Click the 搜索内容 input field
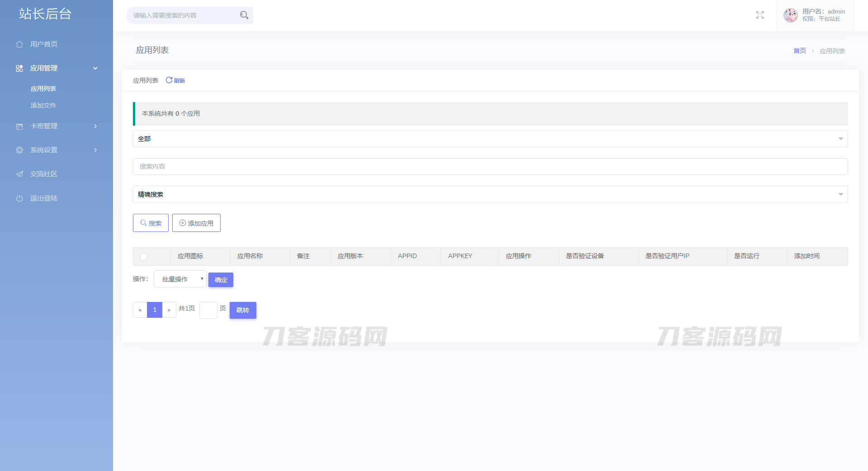Screen dimensions: 868x471 (x=490, y=166)
